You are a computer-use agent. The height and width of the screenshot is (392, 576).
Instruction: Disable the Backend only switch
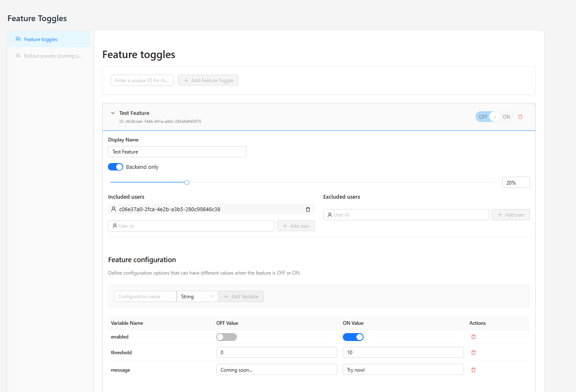(115, 166)
